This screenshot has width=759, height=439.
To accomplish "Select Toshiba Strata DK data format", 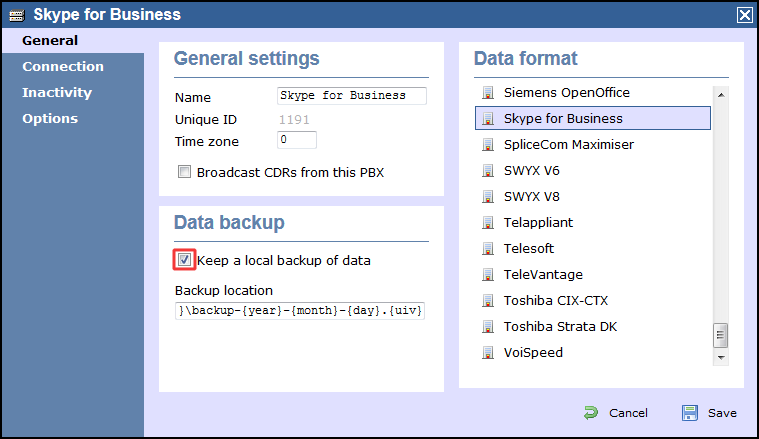I will [x=593, y=327].
